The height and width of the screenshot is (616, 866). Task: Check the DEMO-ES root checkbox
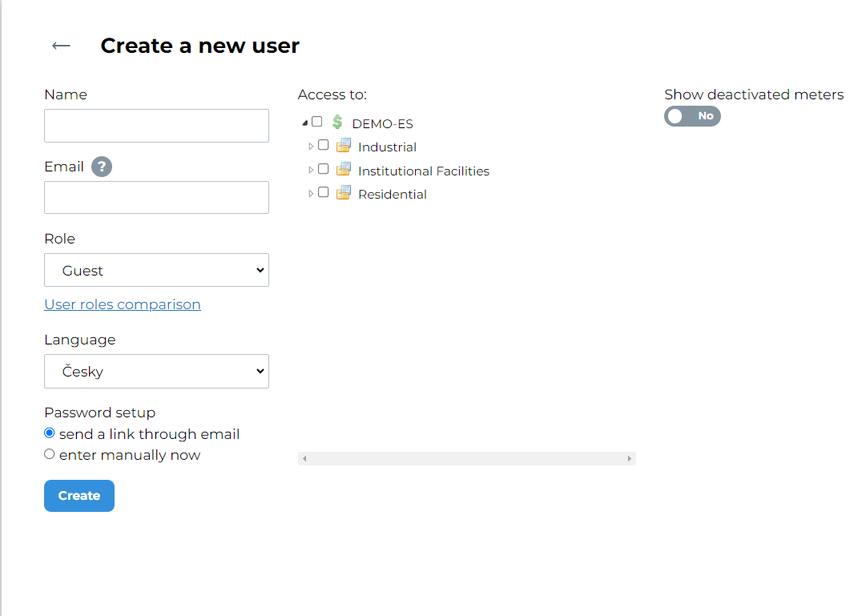[x=317, y=122]
